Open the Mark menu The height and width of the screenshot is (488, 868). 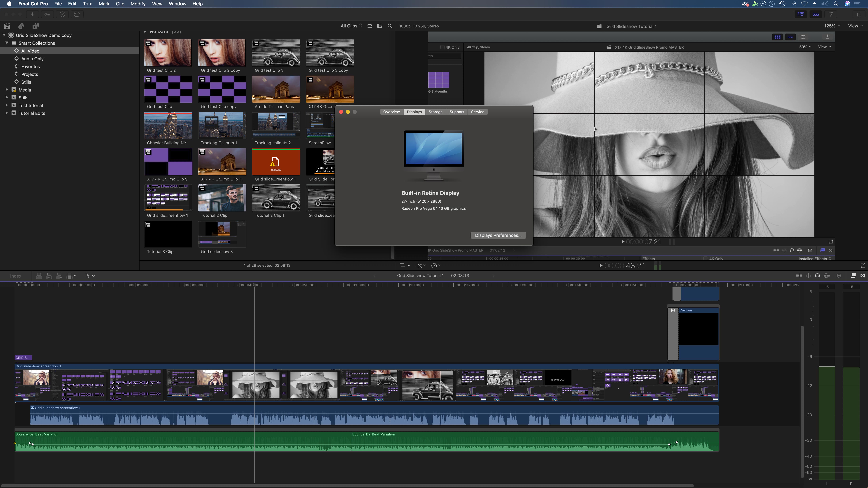click(x=104, y=4)
